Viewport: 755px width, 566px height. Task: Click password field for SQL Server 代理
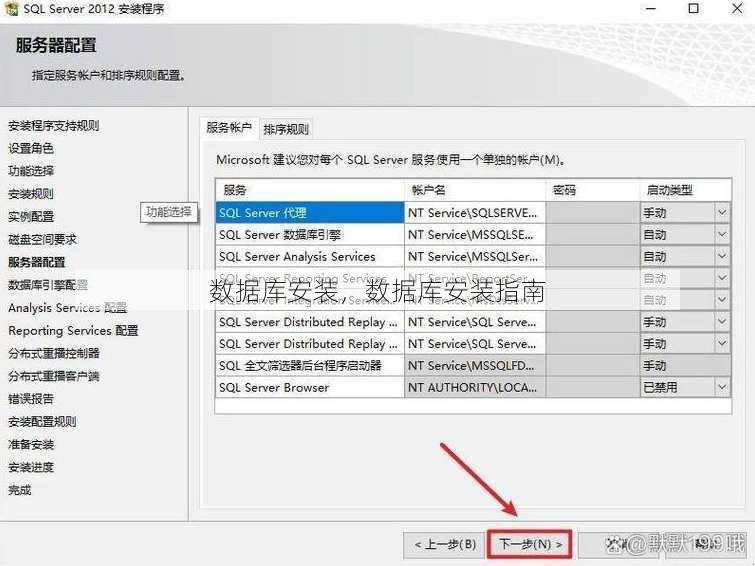(593, 212)
